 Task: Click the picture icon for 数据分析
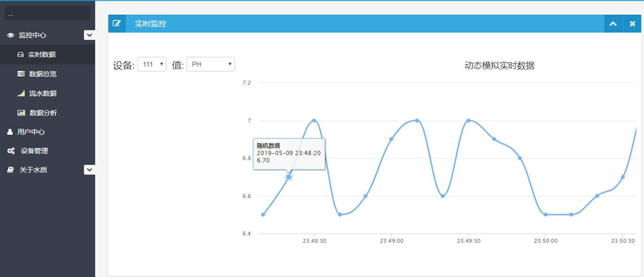tap(21, 113)
